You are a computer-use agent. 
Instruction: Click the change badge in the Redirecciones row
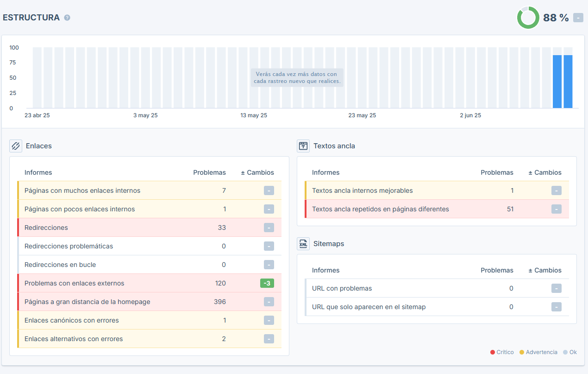tap(269, 228)
